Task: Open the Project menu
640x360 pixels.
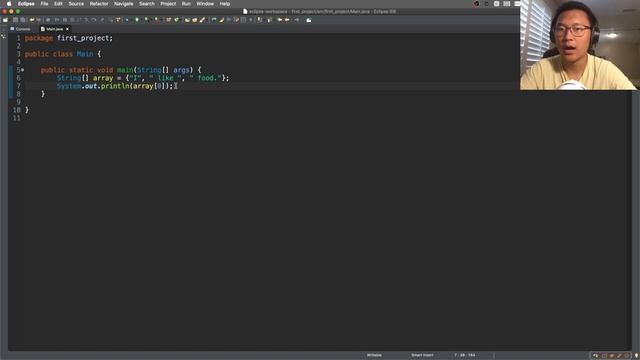Action: pos(168,4)
